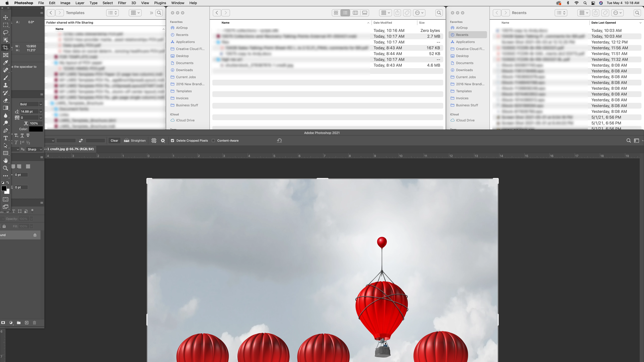Select the Hand tool
644x362 pixels.
click(x=6, y=161)
